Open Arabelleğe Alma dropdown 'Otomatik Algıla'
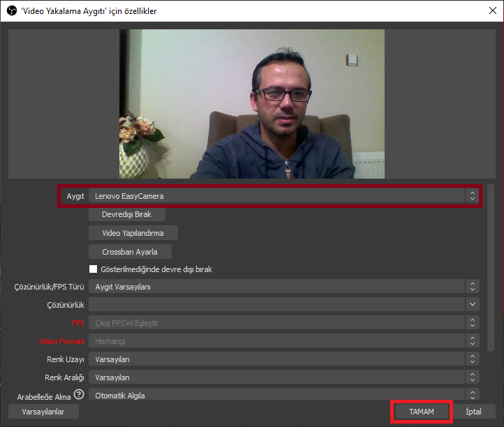Screen dimensions: 504x427 point(284,394)
